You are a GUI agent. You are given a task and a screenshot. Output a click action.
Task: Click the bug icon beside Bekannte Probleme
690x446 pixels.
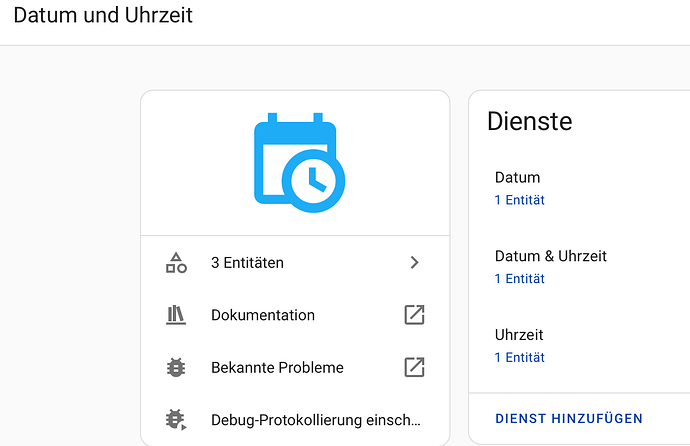(x=176, y=367)
